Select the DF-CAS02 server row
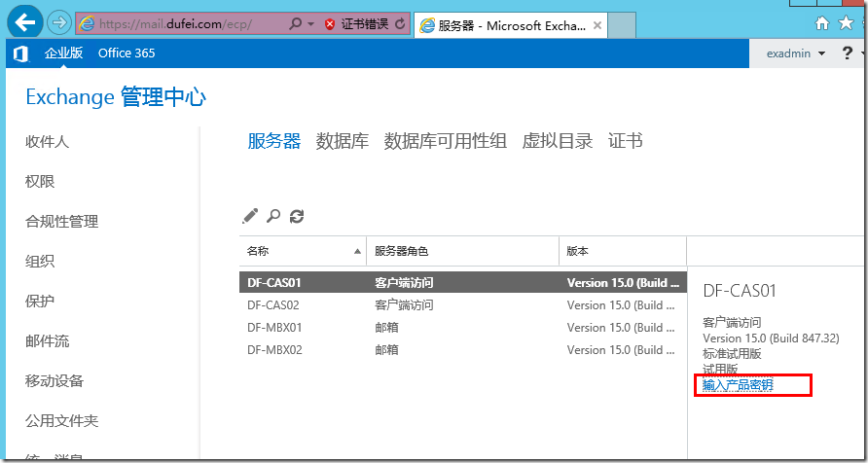Screen dimensions: 868x463 tap(463, 304)
